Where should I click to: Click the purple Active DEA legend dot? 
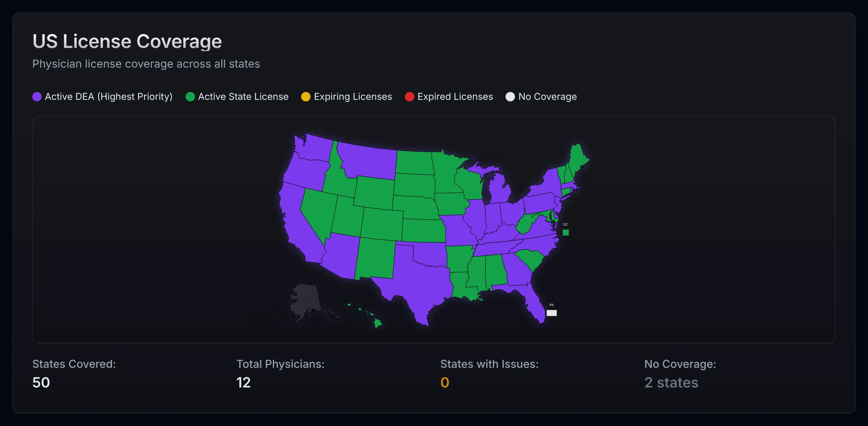37,97
